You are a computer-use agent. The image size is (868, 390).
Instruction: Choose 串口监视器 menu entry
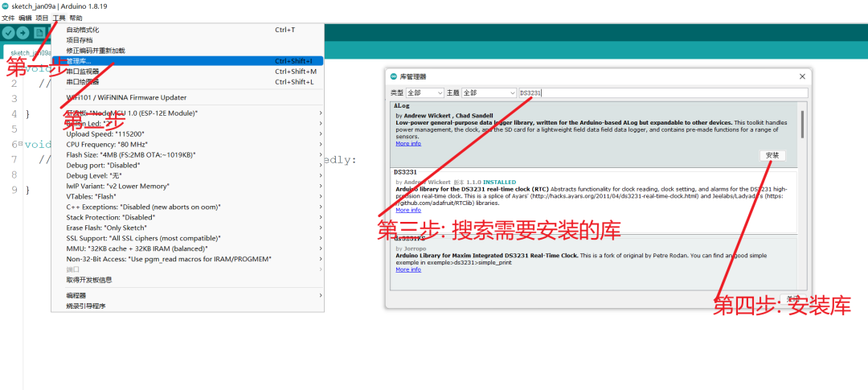point(83,72)
